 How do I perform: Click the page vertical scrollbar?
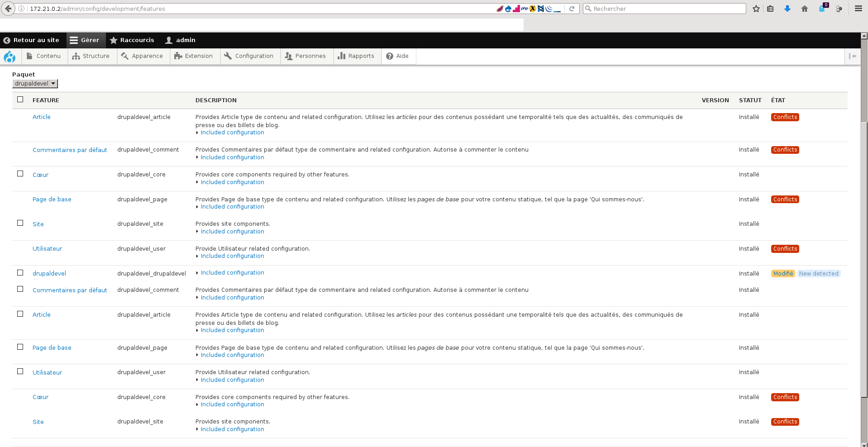[x=864, y=240]
